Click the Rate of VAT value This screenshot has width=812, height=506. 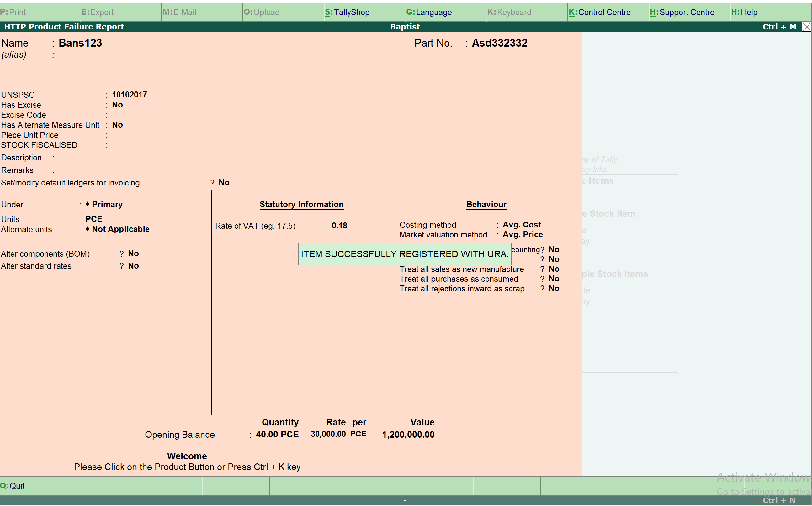pyautogui.click(x=339, y=226)
